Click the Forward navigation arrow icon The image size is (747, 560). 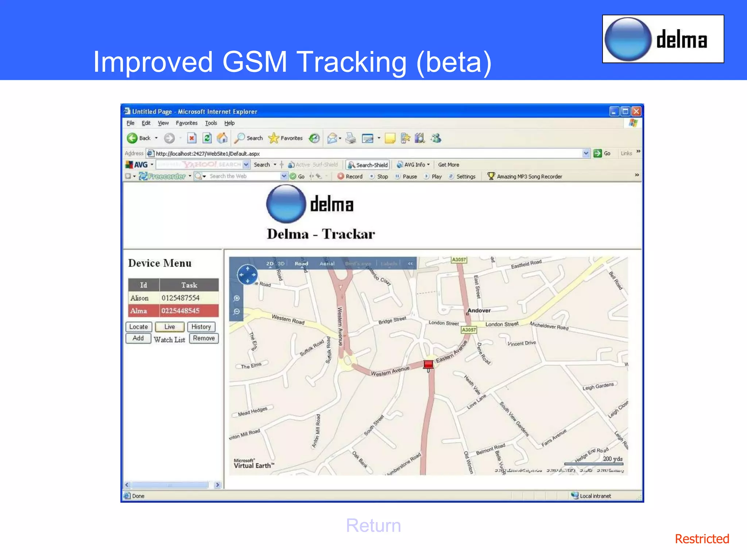tap(169, 138)
